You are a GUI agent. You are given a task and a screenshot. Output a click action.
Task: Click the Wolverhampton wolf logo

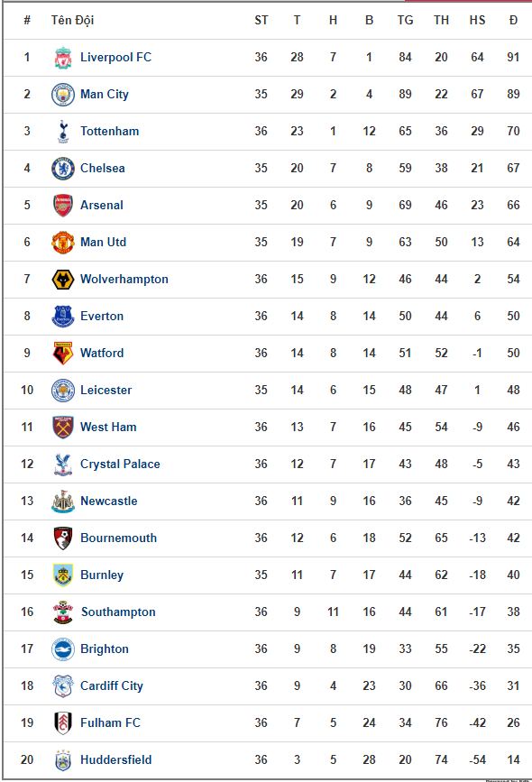tap(63, 280)
